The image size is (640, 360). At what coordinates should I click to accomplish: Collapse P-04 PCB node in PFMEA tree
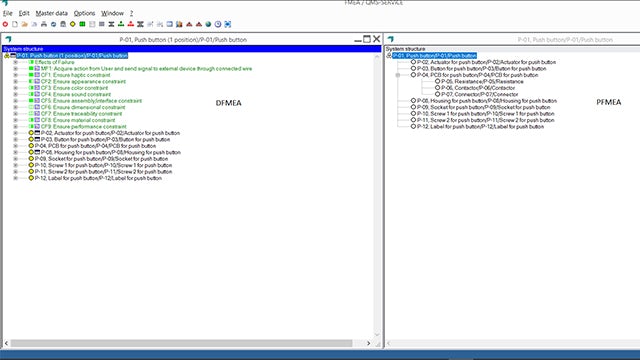coord(398,75)
